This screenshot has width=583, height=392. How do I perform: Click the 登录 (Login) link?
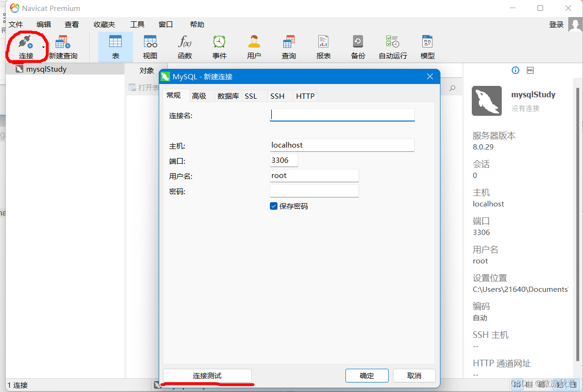[x=556, y=25]
